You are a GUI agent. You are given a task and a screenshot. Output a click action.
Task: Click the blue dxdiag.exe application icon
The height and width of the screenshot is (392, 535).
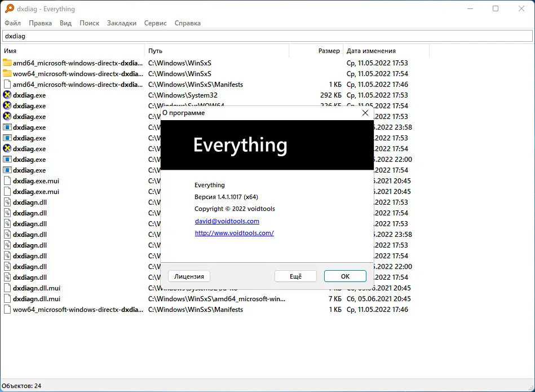click(7, 127)
